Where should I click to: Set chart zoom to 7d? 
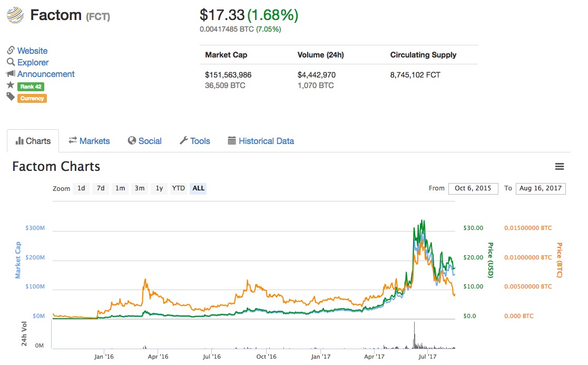pos(101,188)
